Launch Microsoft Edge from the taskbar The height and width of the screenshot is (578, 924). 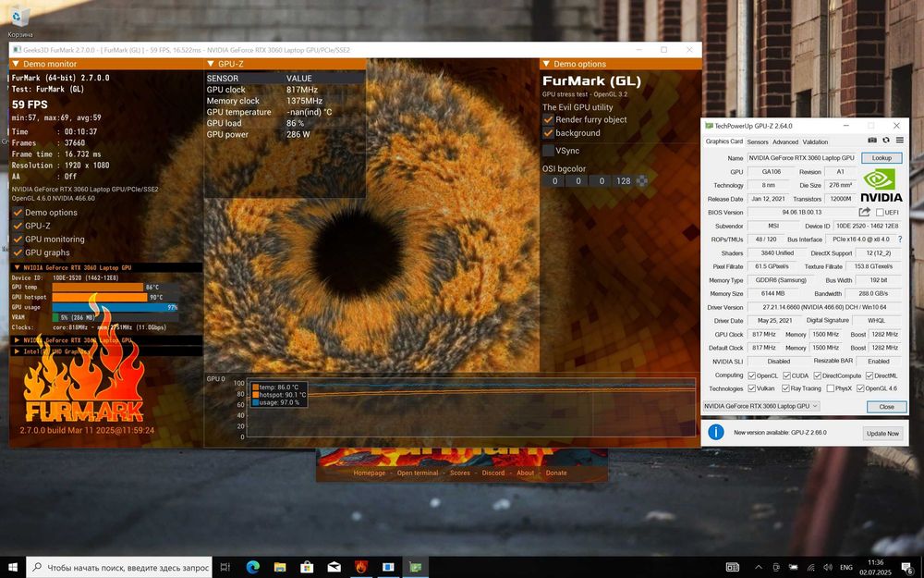pos(253,568)
